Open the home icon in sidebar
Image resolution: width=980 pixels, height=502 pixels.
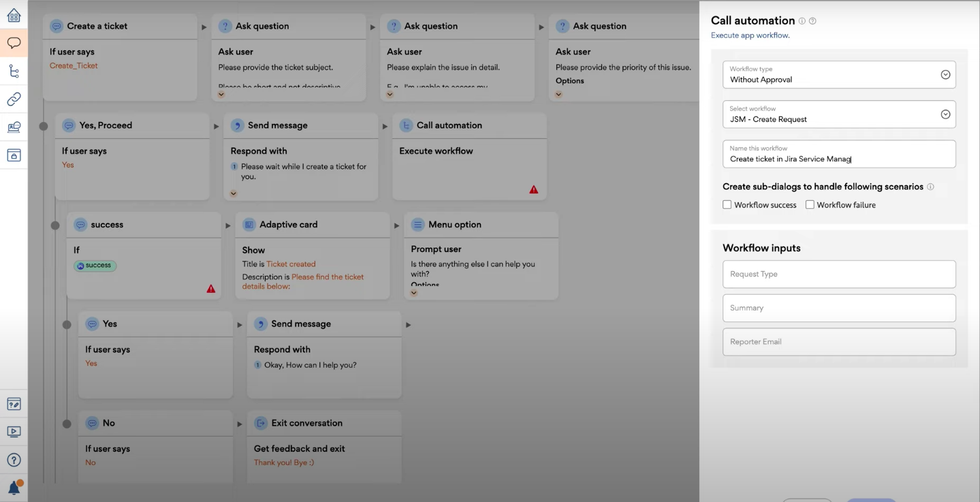(x=14, y=15)
